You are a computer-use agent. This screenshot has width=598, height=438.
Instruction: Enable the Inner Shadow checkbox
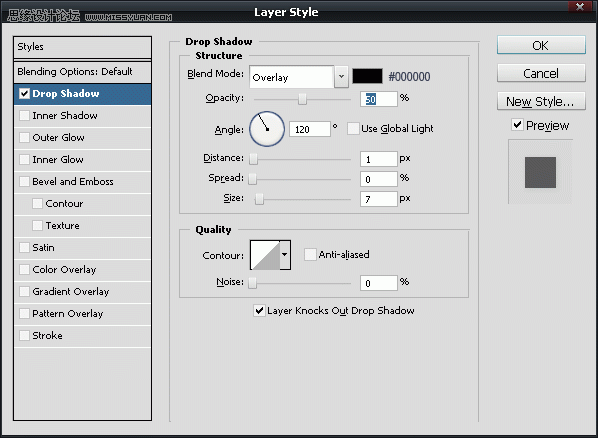[x=24, y=115]
